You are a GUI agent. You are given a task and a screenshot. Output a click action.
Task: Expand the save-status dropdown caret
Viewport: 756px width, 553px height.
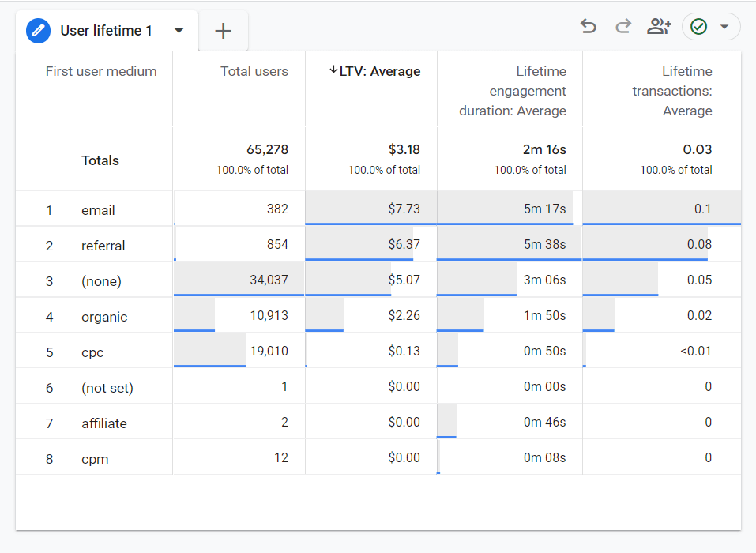[724, 26]
